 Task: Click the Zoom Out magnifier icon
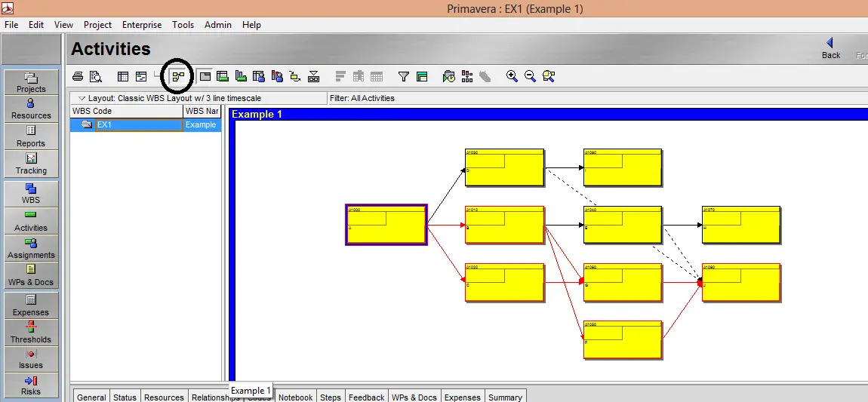coord(531,76)
